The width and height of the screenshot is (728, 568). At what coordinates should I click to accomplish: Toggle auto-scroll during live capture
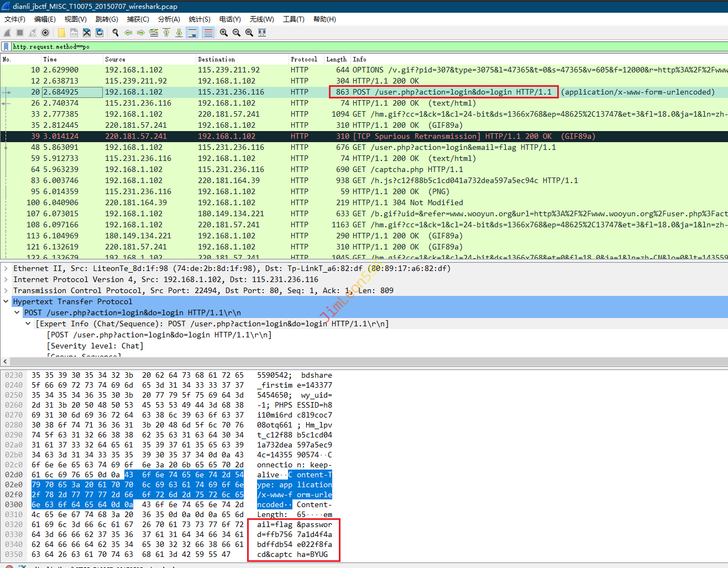192,33
